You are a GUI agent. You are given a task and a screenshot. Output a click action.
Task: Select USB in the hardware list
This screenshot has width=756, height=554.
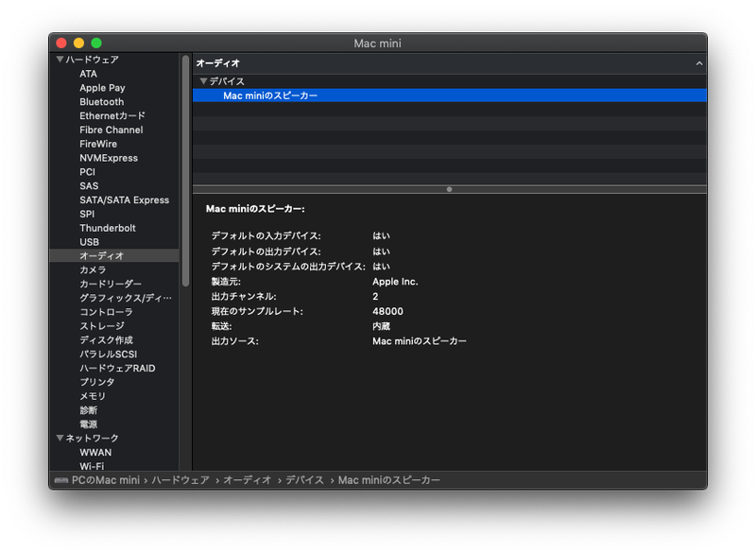89,242
